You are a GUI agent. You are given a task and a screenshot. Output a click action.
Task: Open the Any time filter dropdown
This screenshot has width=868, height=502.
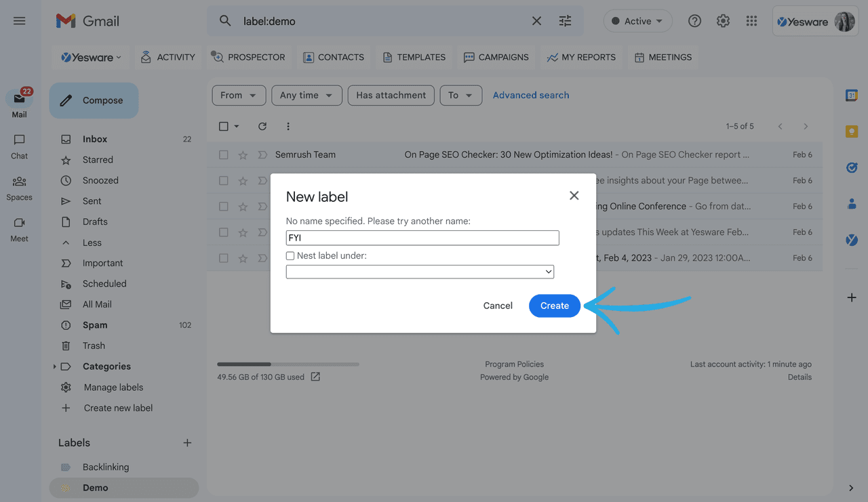307,95
